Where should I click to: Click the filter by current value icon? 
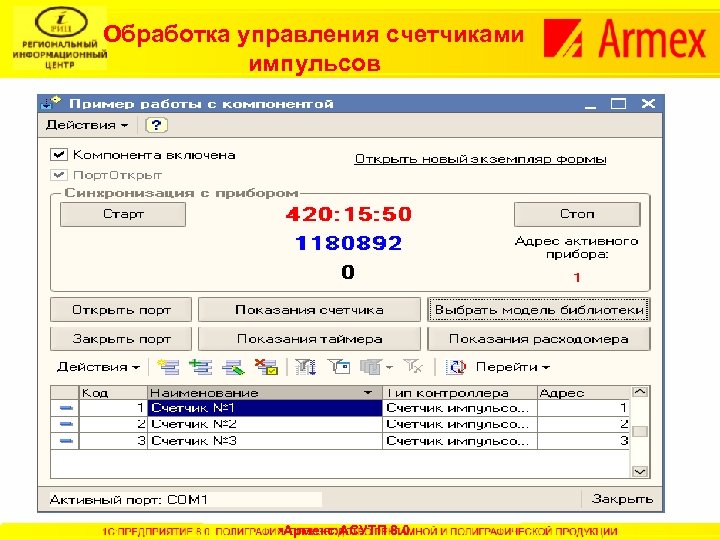[339, 367]
